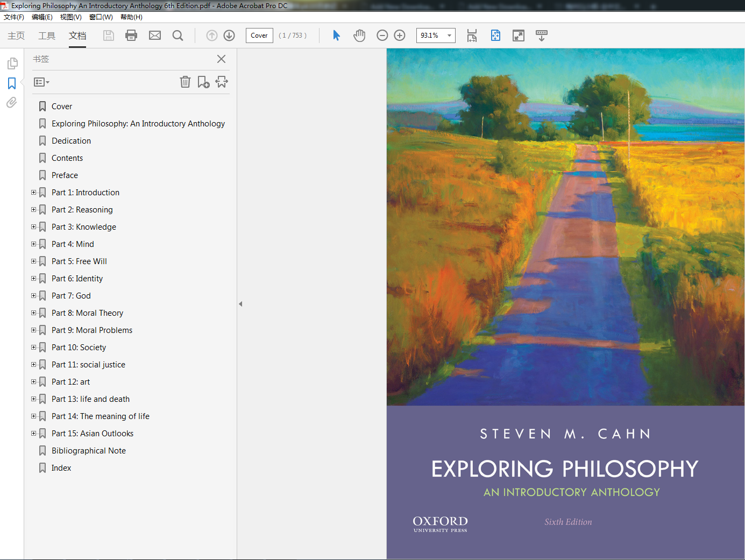Go to Bibliographical Note bookmark

click(x=89, y=451)
